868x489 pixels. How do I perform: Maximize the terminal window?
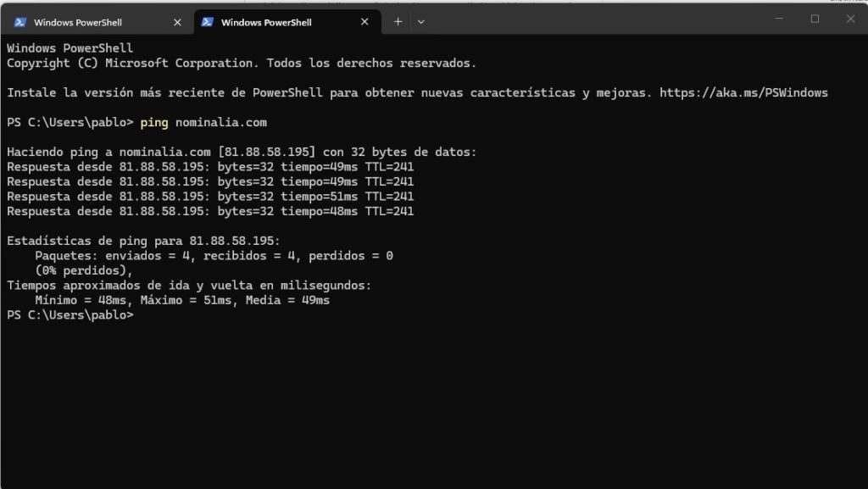coord(815,19)
